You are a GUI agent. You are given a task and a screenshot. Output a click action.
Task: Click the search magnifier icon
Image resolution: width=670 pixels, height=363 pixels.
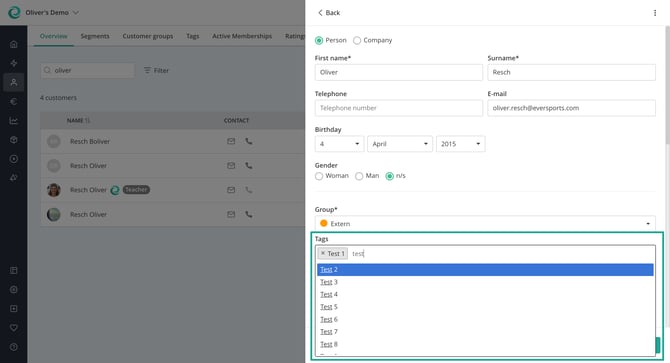coord(47,70)
